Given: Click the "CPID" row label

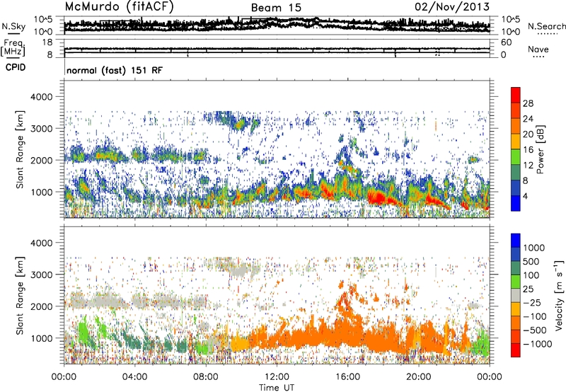Looking at the screenshot, I should pyautogui.click(x=16, y=67).
